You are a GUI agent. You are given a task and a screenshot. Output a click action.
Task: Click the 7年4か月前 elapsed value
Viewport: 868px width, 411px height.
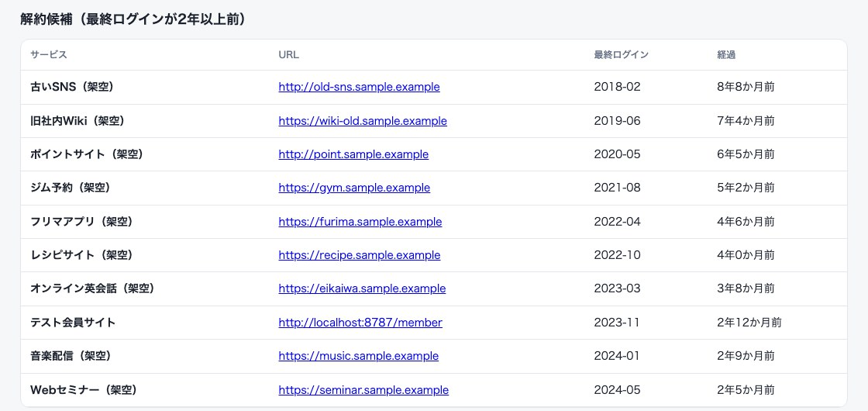tap(746, 121)
